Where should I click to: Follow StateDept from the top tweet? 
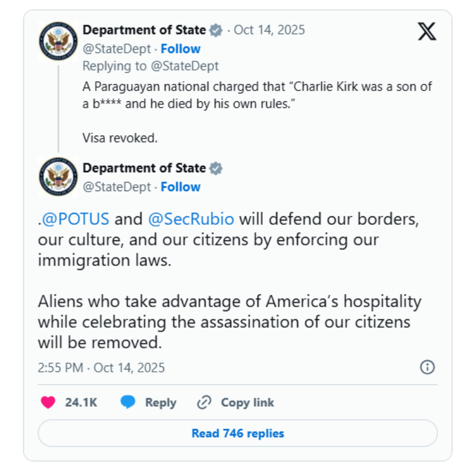coord(180,49)
